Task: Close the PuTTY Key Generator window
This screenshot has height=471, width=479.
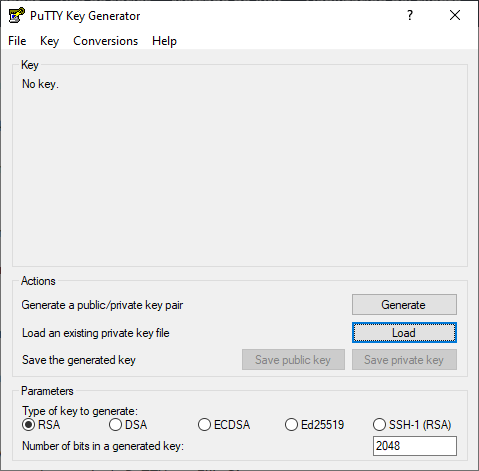Action: coord(455,15)
